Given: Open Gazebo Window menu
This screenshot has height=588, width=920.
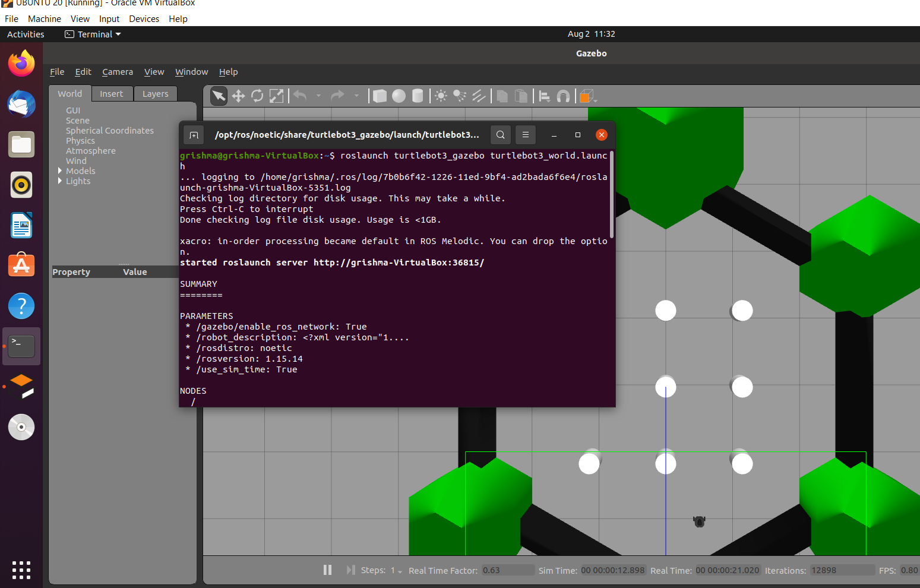Looking at the screenshot, I should (191, 72).
